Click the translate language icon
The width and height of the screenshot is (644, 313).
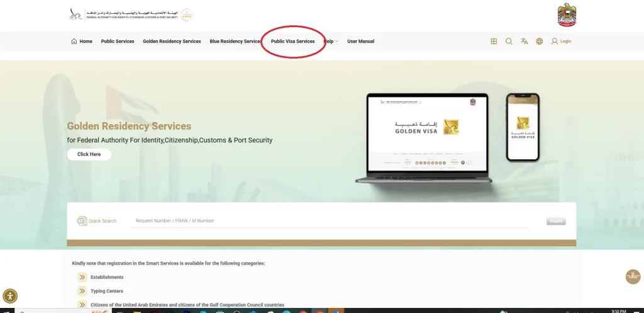tap(524, 41)
